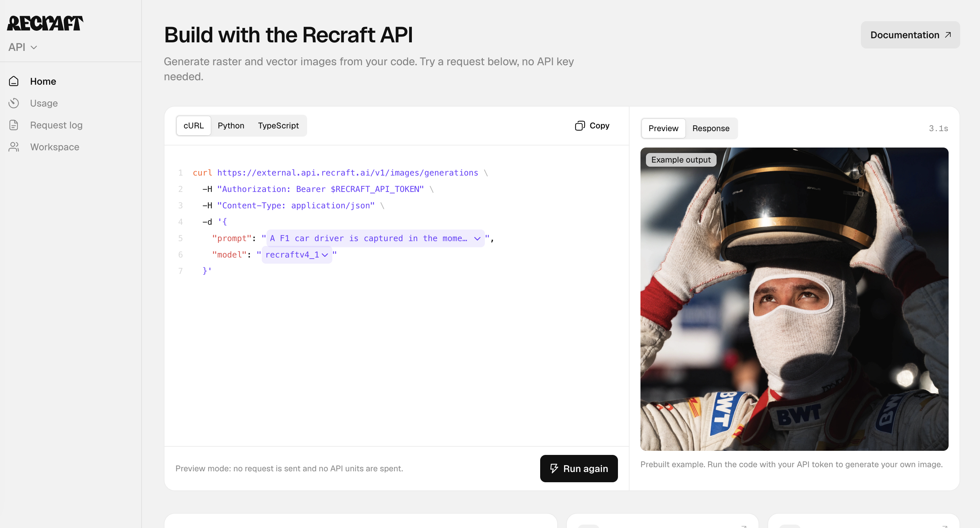This screenshot has height=528, width=980.
Task: Copy the code snippet
Action: [592, 126]
